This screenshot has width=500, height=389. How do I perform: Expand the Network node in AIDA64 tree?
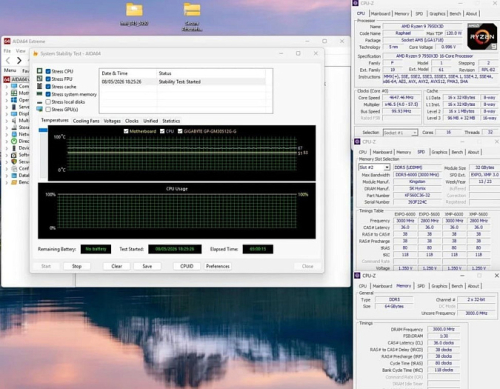[x=7, y=134]
